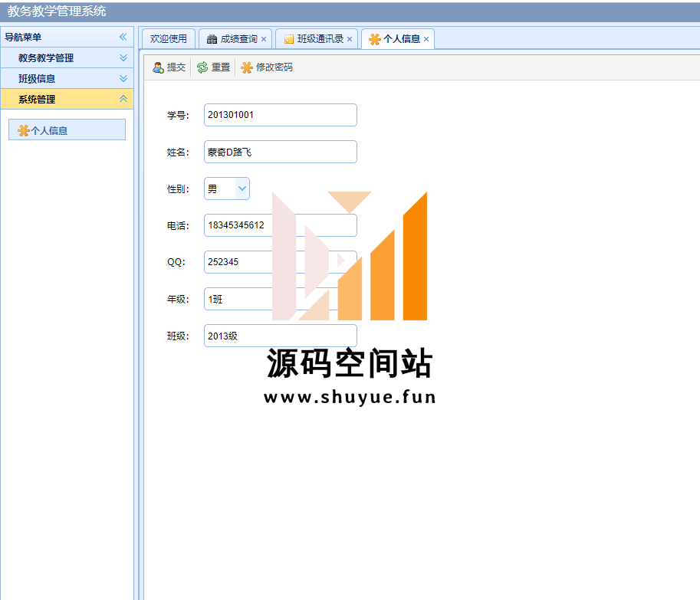
Task: Collapse the 系统管理 accordion arrow
Action: coord(123,99)
